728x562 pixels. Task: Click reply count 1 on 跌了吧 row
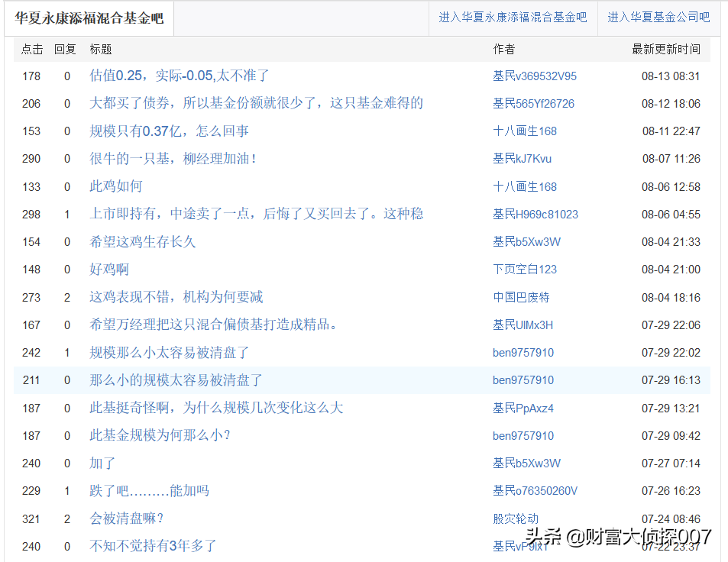(67, 491)
